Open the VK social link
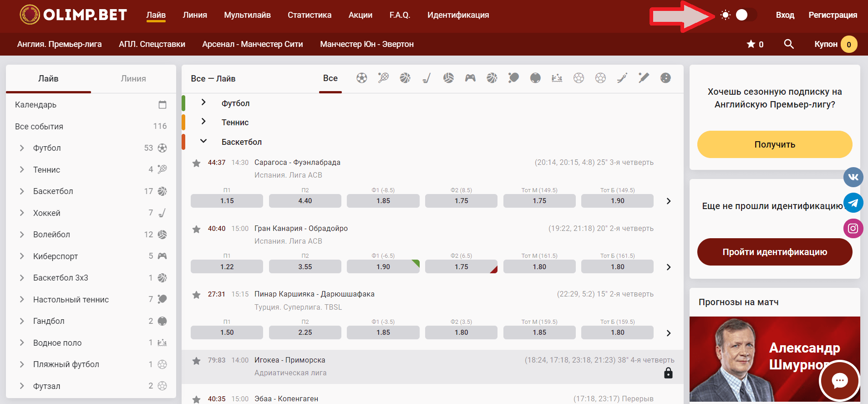This screenshot has height=404, width=868. coord(853,177)
